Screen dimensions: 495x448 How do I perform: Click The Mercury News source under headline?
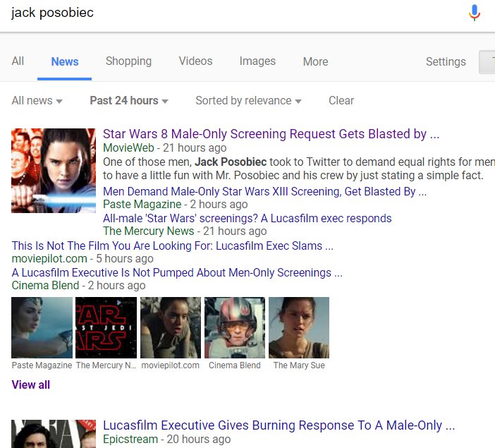[x=148, y=231]
